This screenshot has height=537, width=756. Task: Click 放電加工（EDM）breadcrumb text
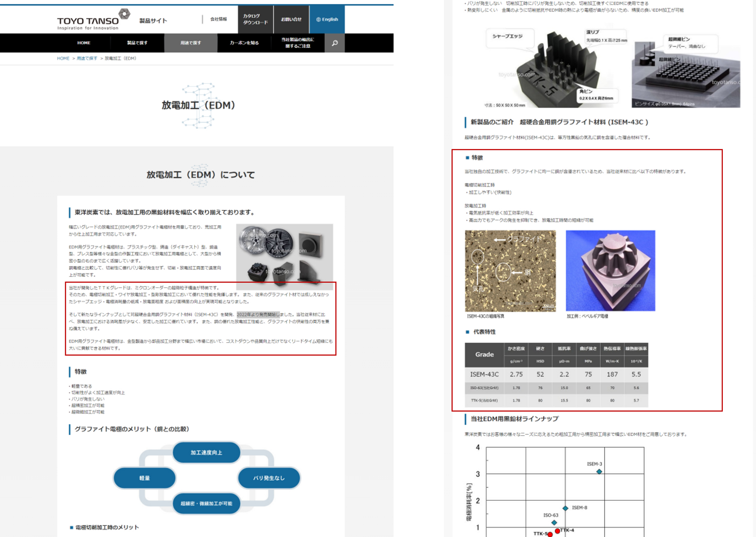tap(121, 59)
